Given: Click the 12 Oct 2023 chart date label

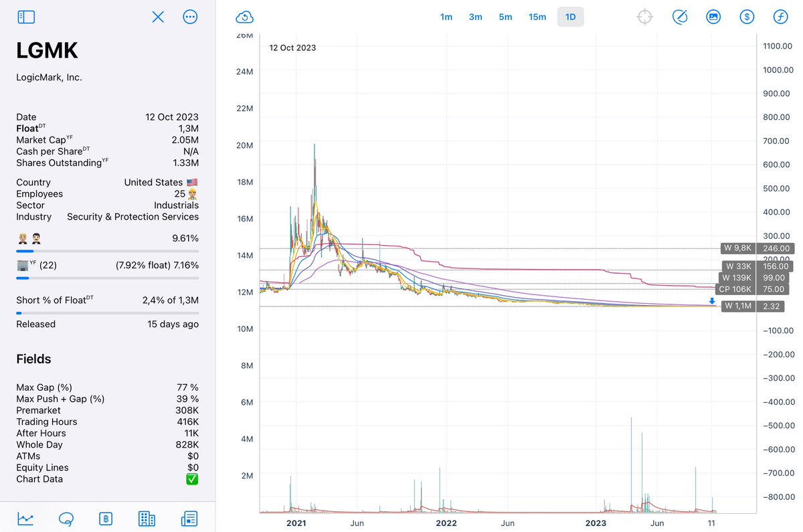Looking at the screenshot, I should click(x=292, y=48).
